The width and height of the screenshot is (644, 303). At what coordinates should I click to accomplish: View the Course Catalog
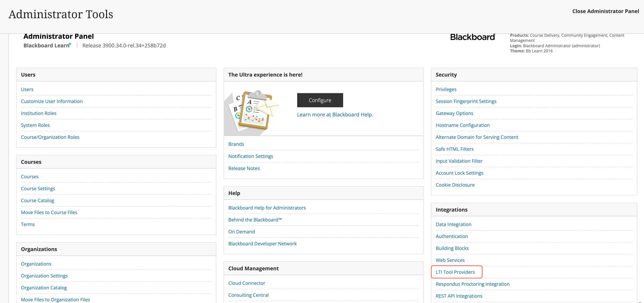click(x=37, y=200)
